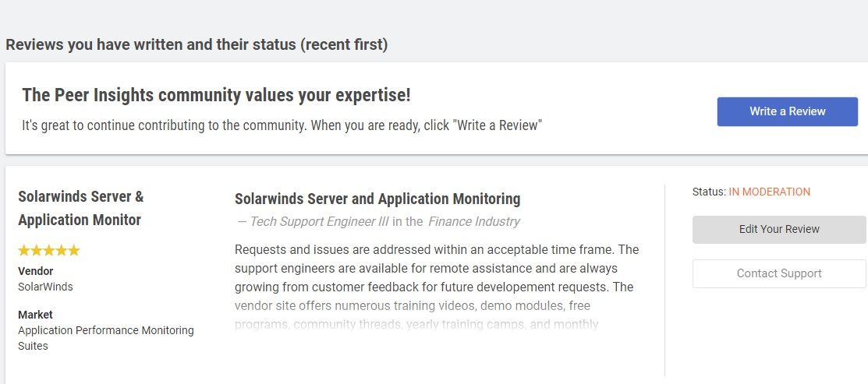Viewport: 868px width, 384px height.
Task: Click the IN MODERATION status text
Action: tap(770, 192)
